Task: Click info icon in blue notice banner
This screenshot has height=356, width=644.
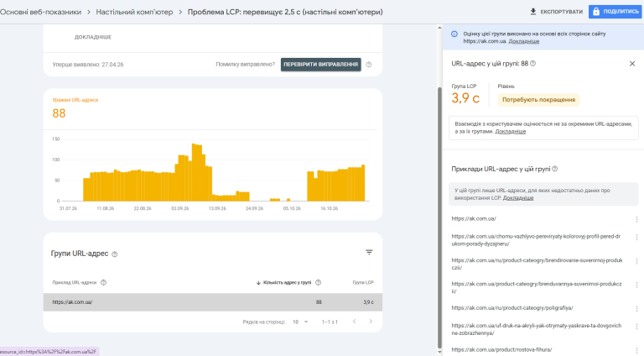Action: click(454, 34)
